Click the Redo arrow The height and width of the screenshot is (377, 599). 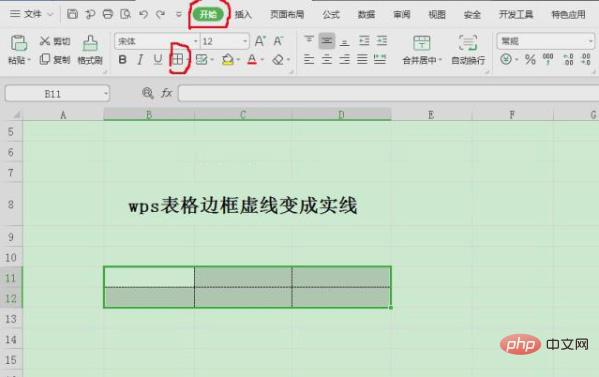(x=160, y=15)
